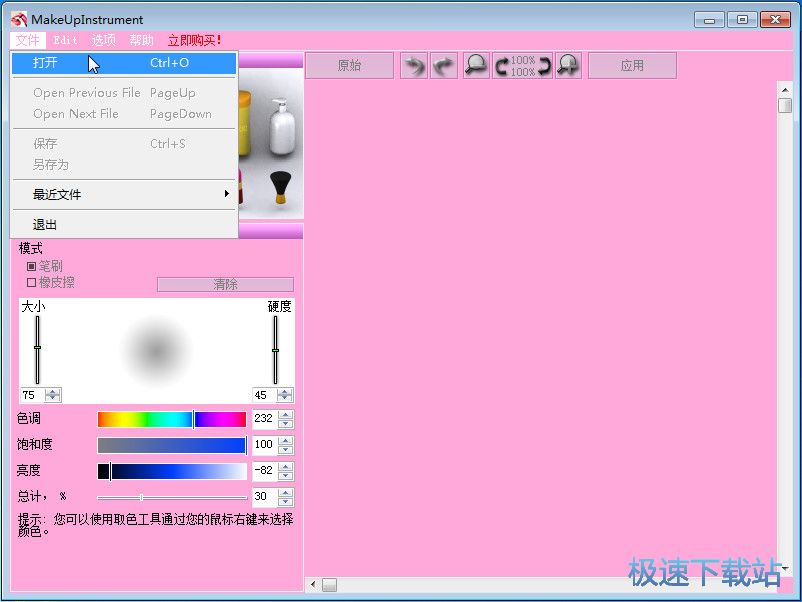Click the zoom in magnifier icon

click(569, 66)
